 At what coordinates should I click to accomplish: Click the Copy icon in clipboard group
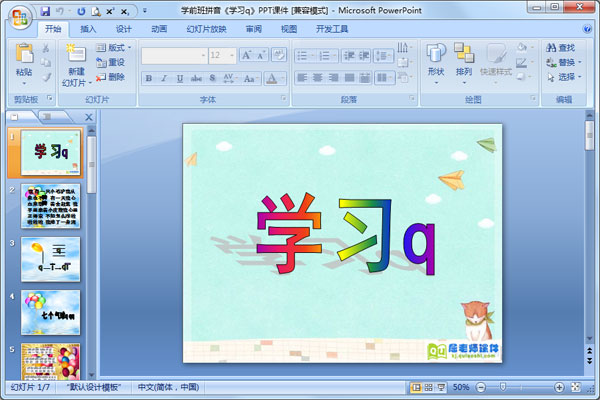click(46, 62)
